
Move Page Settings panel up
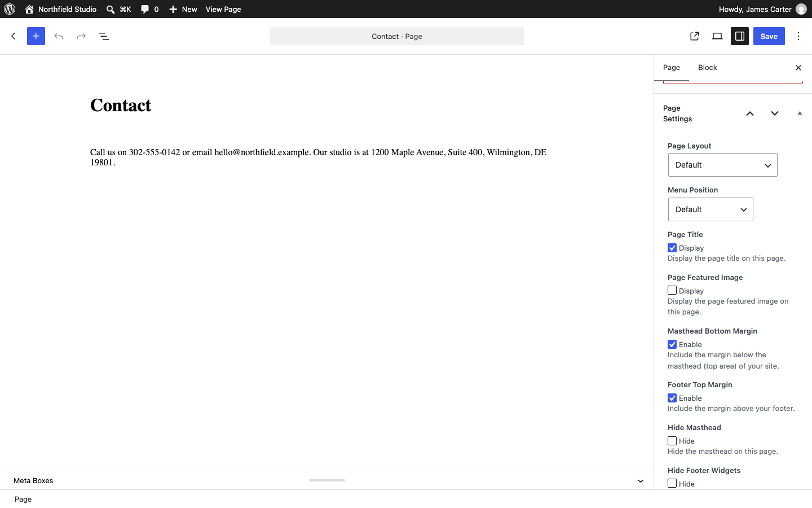[750, 113]
